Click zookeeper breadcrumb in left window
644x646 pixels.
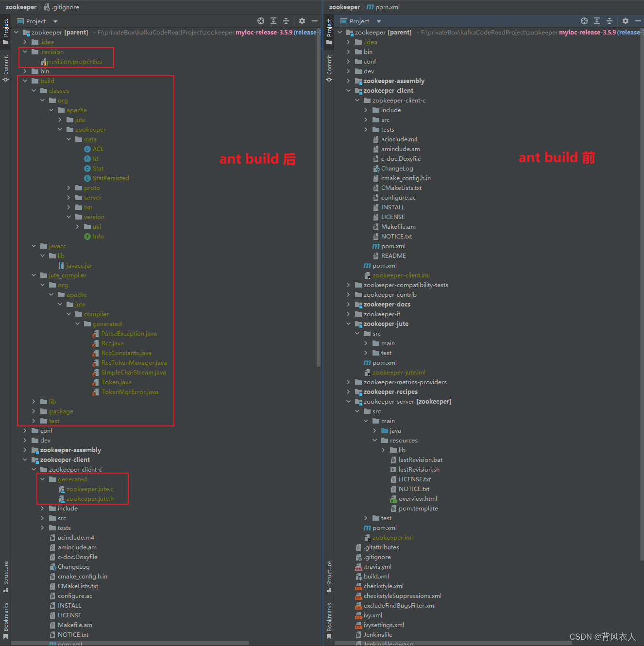(x=21, y=7)
